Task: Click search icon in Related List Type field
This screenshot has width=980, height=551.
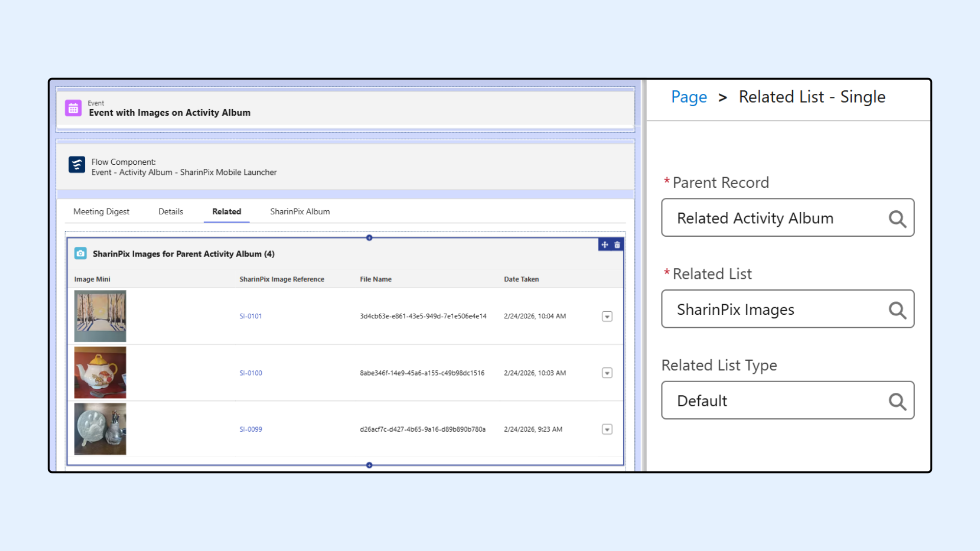Action: pos(897,401)
